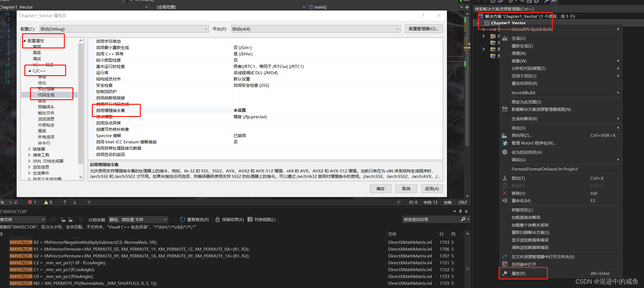Expand the XML 文档生成器 tree node
Image resolution: width=644 pixels, height=288 pixels.
30,161
